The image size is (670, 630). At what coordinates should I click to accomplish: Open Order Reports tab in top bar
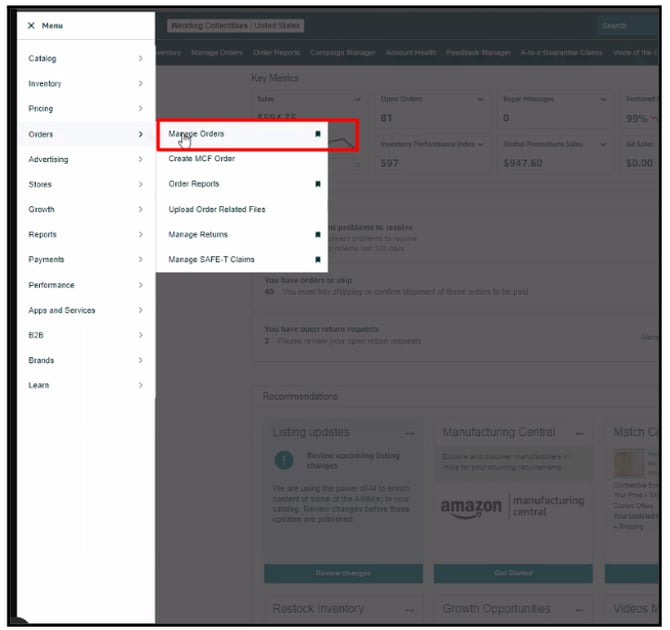pyautogui.click(x=276, y=52)
